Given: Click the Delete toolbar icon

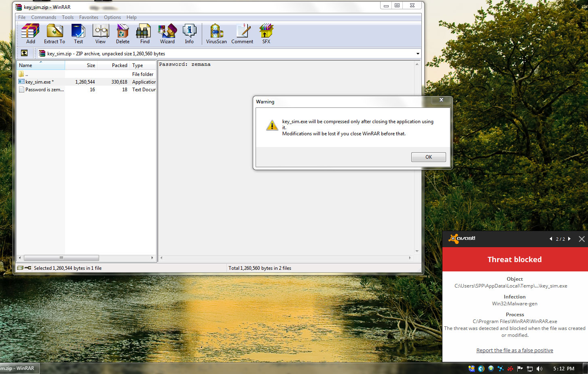Looking at the screenshot, I should click(123, 34).
